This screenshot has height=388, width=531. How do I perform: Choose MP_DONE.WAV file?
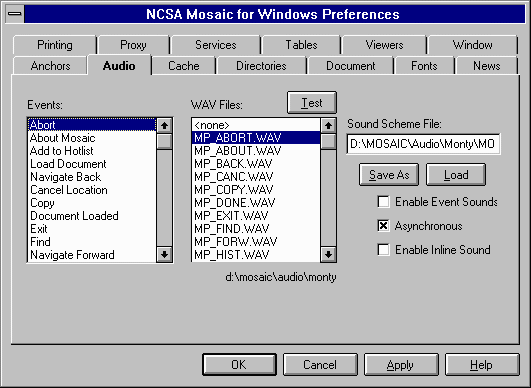[x=256, y=203]
